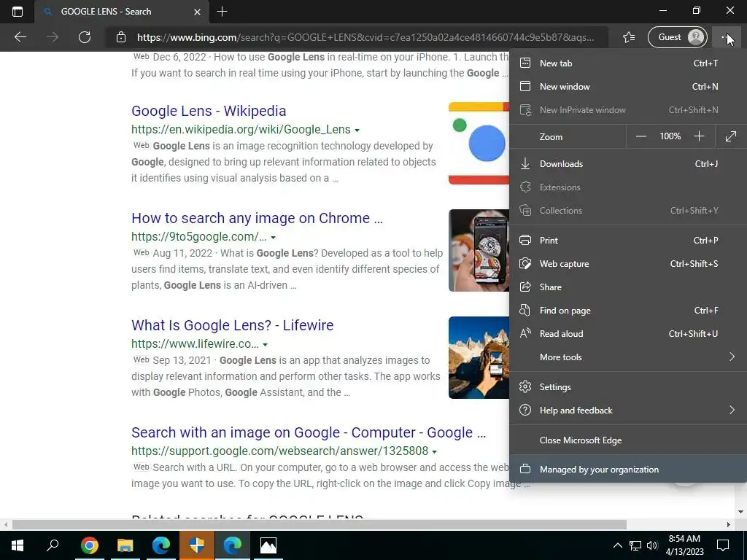The width and height of the screenshot is (747, 560).
Task: Open Search with an image on Google result
Action: pos(309,432)
